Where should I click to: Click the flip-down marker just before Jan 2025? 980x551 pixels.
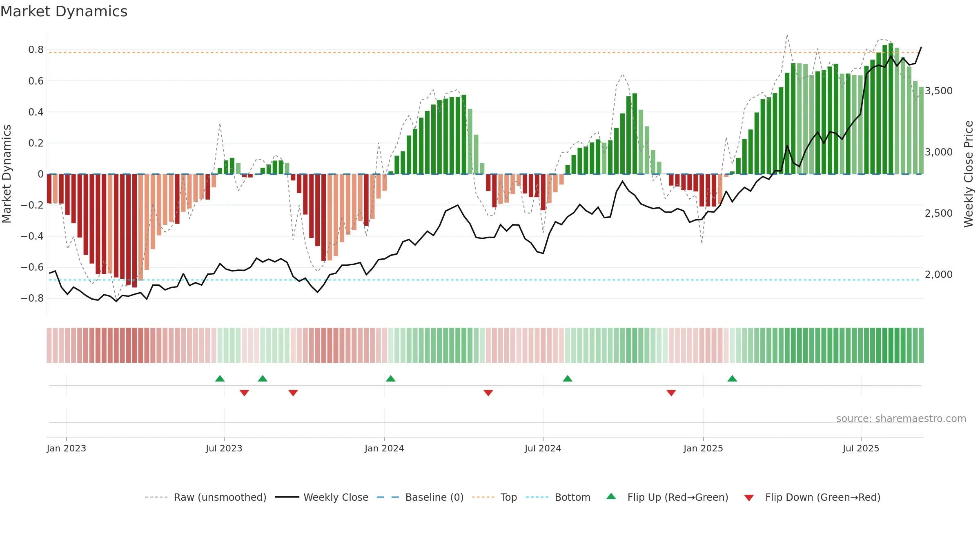(x=671, y=393)
